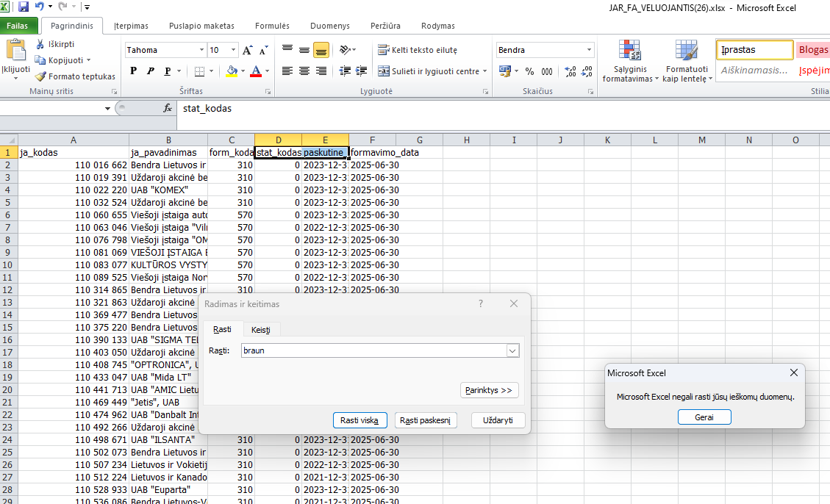The image size is (830, 504).
Task: Click the percent style icon
Action: (x=529, y=71)
